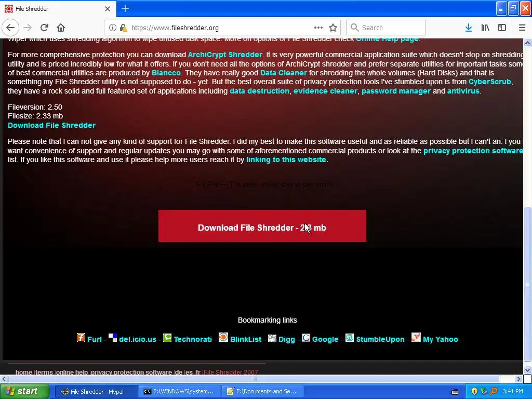The width and height of the screenshot is (532, 399).
Task: Open the My Yahoo text link
Action: [x=441, y=339]
